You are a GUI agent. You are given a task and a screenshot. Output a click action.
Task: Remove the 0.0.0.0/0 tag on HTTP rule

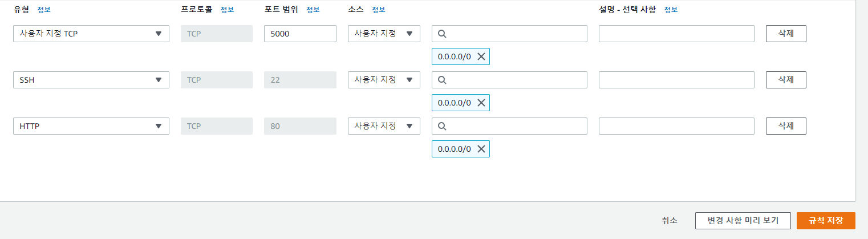[x=481, y=149]
